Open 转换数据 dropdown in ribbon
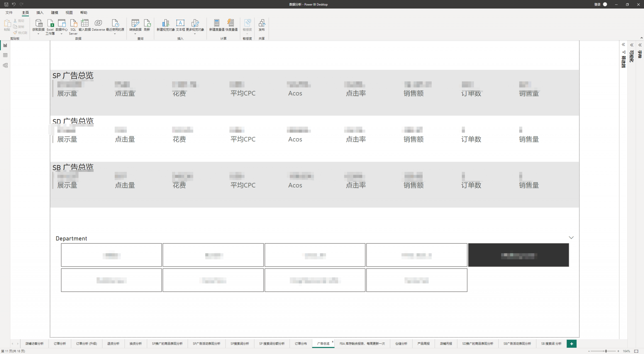The width and height of the screenshot is (644, 354). click(x=135, y=34)
